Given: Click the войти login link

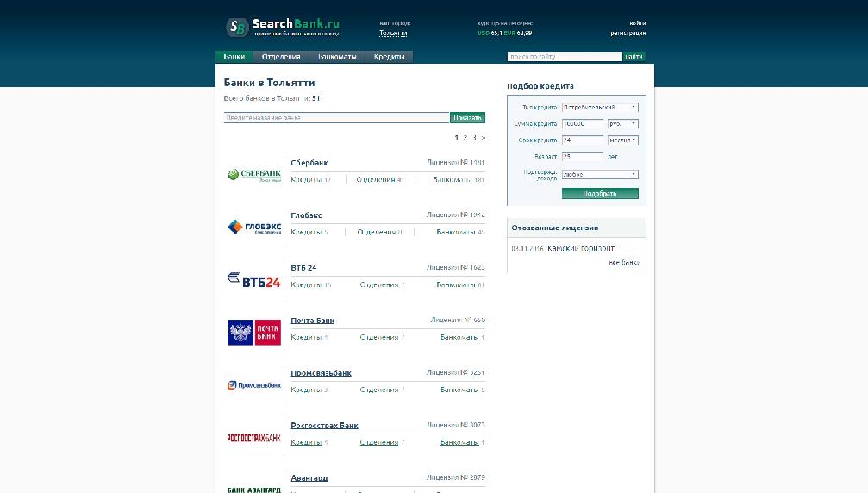Looking at the screenshot, I should click(x=638, y=23).
